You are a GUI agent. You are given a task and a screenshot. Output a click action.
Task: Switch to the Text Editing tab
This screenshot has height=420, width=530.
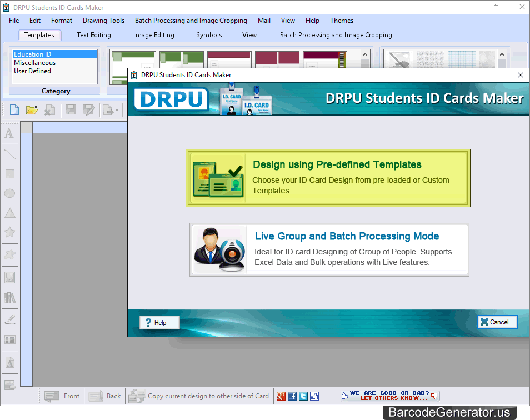tap(94, 35)
